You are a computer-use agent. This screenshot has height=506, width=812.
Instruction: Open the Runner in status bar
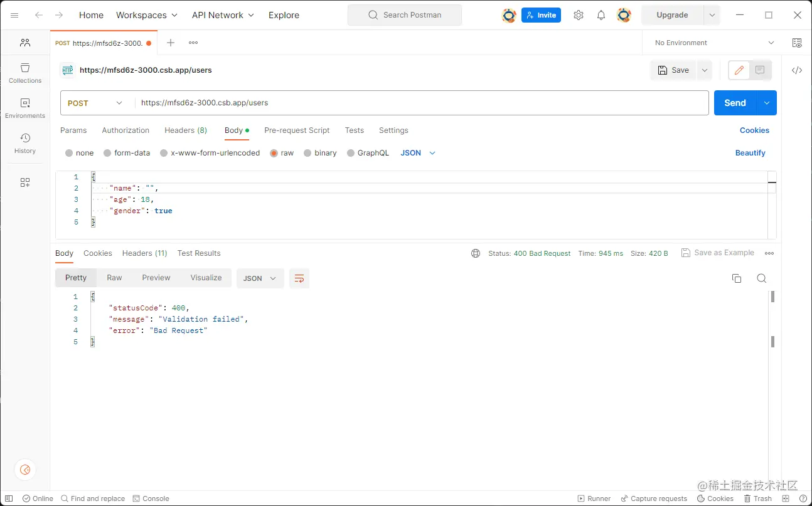click(x=594, y=498)
